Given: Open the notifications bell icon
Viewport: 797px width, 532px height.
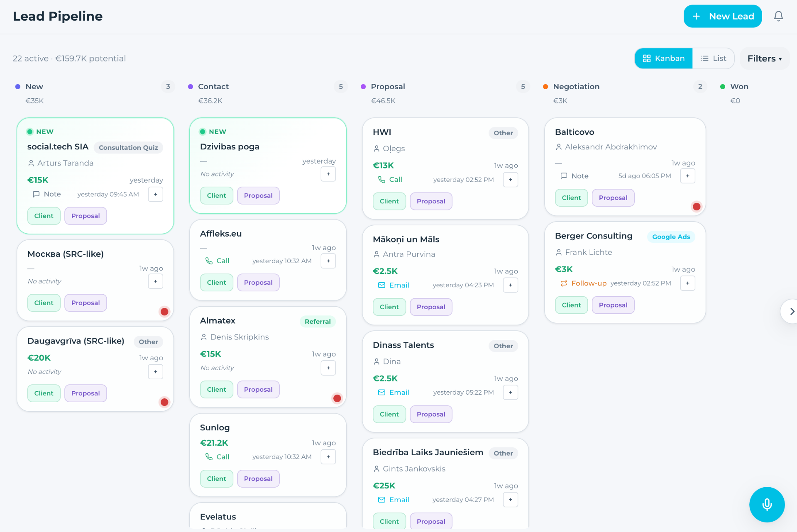Looking at the screenshot, I should pyautogui.click(x=778, y=16).
